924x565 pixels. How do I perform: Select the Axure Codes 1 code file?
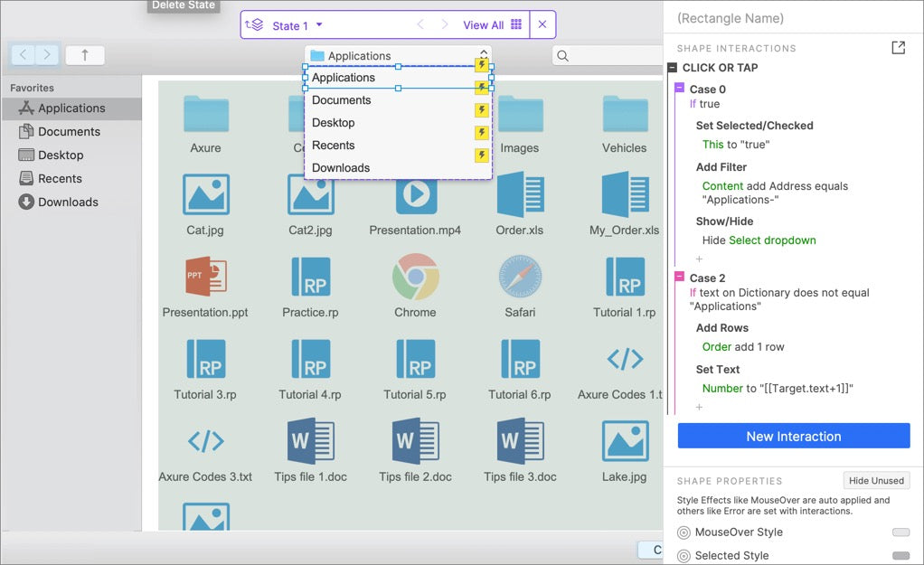[625, 358]
